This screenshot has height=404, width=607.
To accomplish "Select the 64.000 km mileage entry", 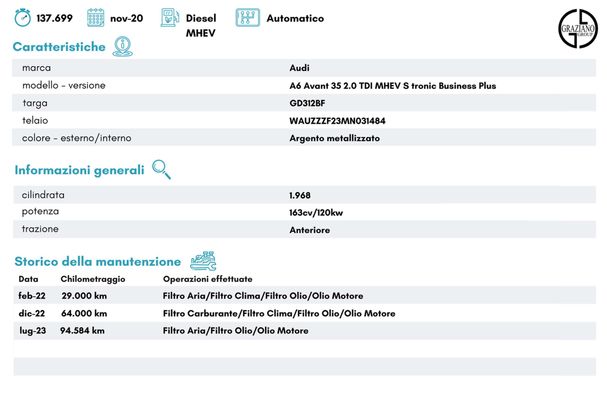I will click(84, 313).
